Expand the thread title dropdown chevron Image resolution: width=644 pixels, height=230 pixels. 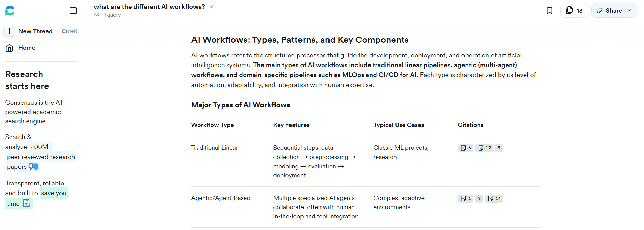pyautogui.click(x=212, y=6)
